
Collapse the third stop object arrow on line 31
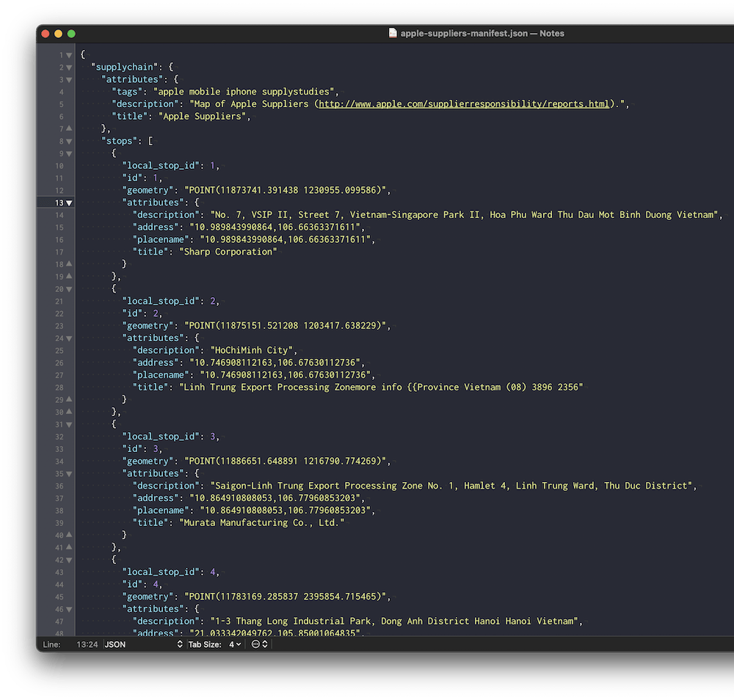coord(69,424)
